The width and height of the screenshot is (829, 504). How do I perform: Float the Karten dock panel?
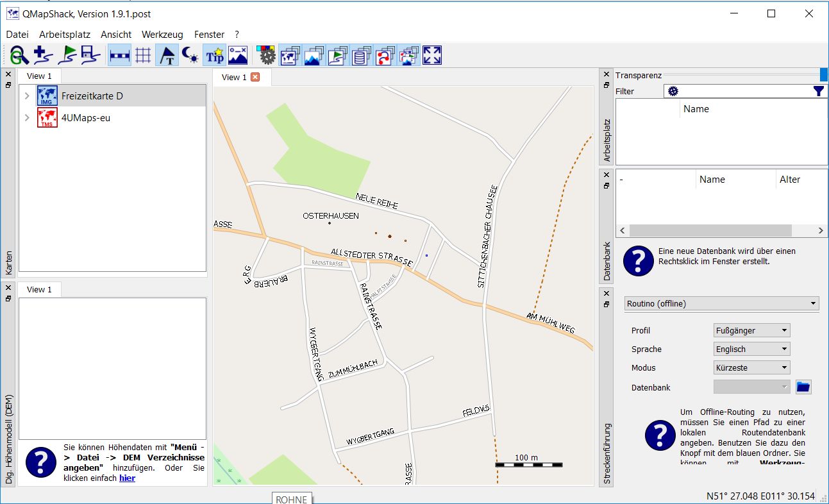(8, 84)
